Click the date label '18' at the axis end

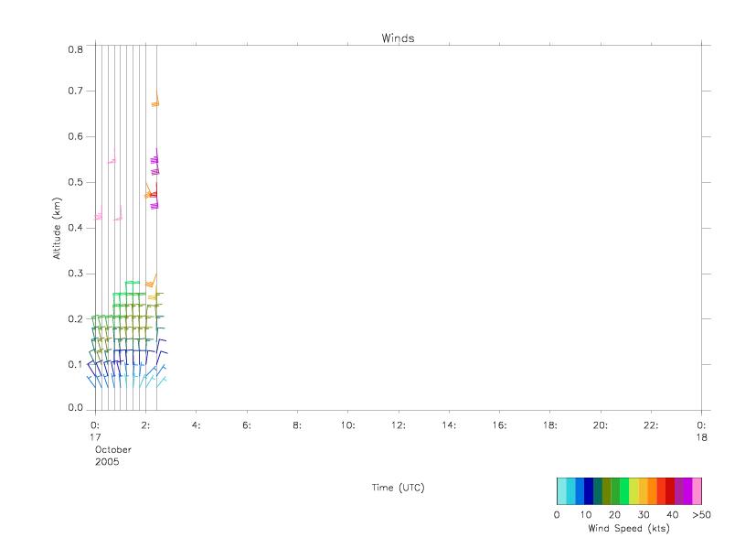[701, 437]
